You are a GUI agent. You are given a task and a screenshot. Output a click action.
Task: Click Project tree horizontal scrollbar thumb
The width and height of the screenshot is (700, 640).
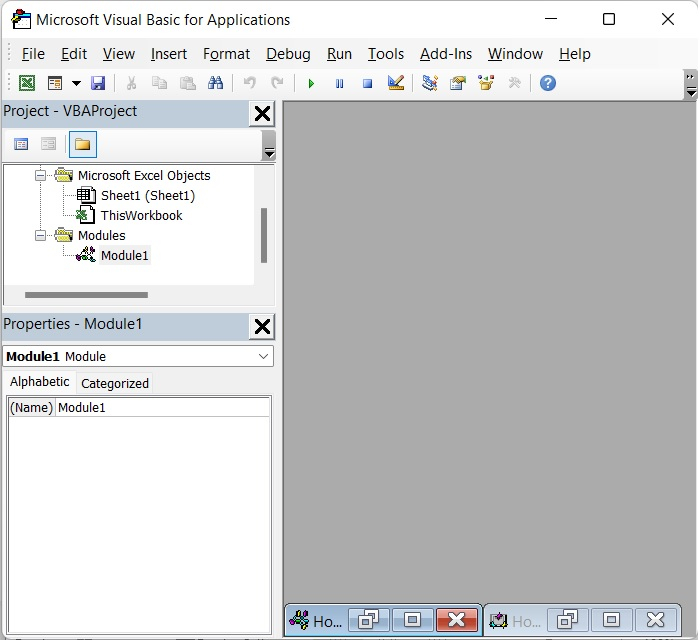[86, 295]
